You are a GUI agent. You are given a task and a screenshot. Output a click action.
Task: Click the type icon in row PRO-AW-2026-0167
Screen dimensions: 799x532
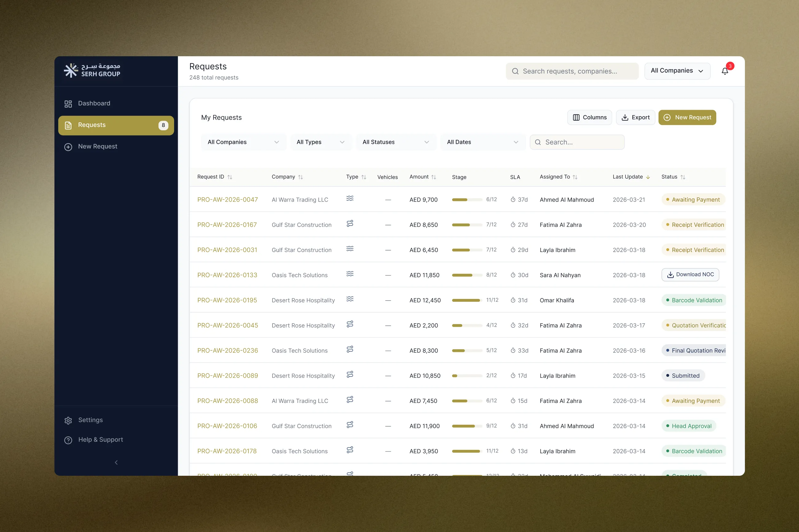(x=350, y=224)
